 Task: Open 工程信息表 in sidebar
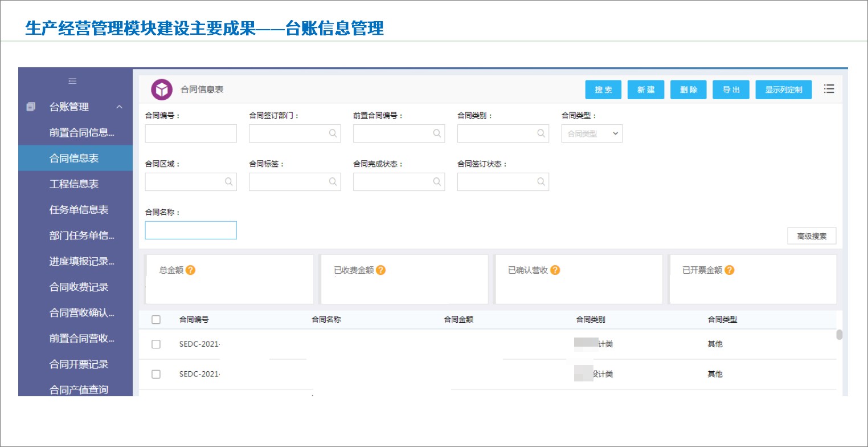(75, 184)
